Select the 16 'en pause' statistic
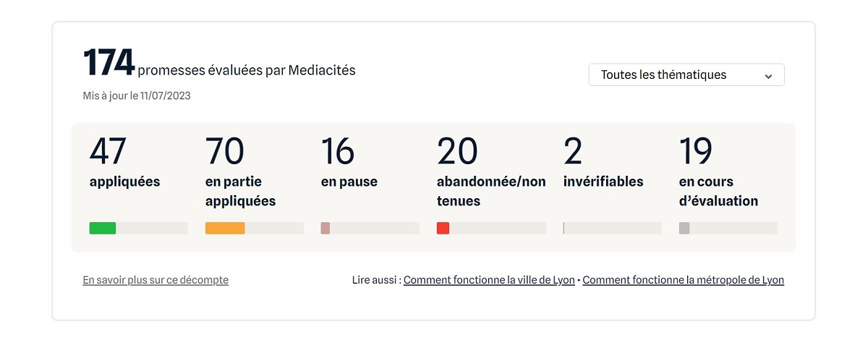Viewport: 868px width, 340px height. click(338, 151)
